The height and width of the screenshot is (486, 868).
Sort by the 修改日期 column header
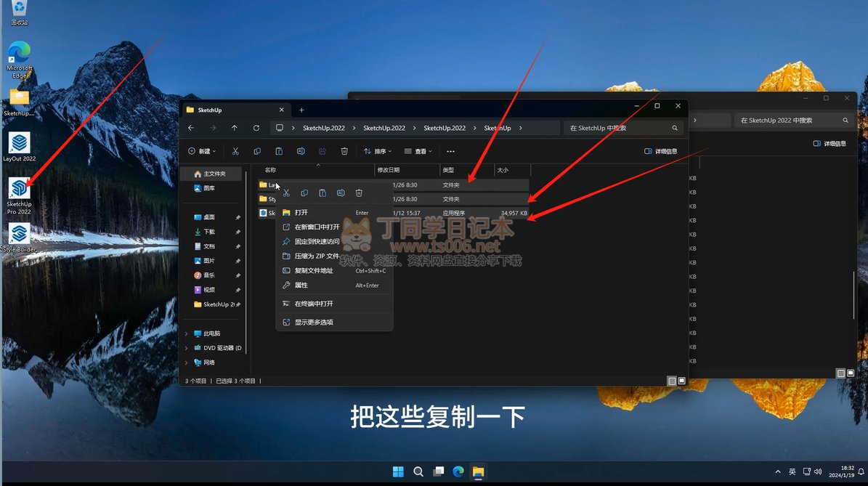coord(407,170)
